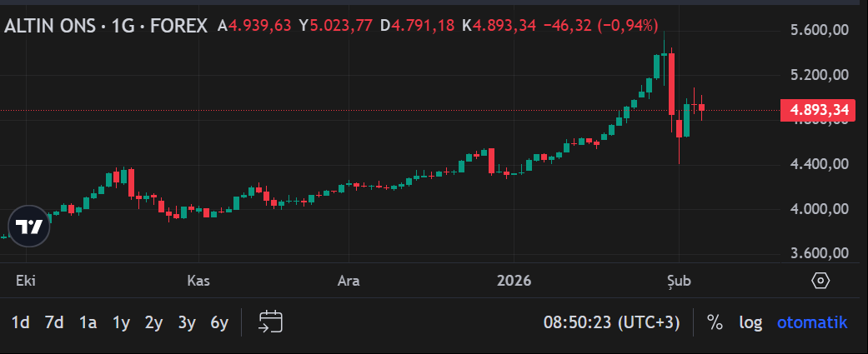Toggle otomatik (auto) scale
This screenshot has height=354, width=868.
[812, 322]
